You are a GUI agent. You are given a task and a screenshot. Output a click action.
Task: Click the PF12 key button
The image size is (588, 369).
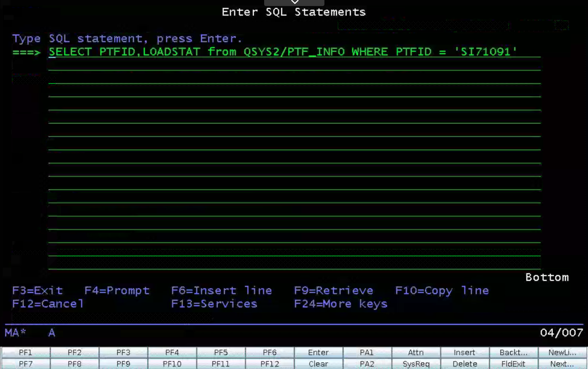(270, 364)
